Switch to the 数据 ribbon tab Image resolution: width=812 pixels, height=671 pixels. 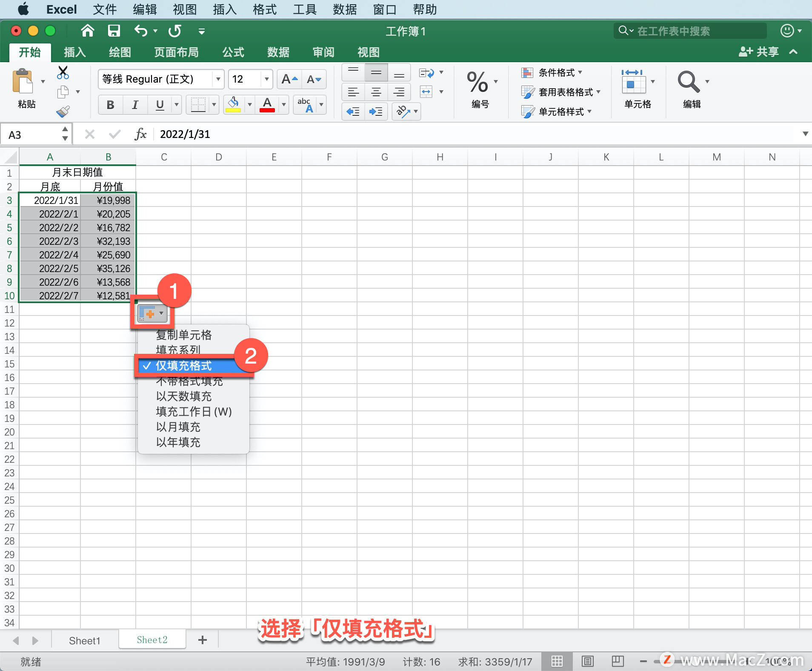pyautogui.click(x=277, y=52)
